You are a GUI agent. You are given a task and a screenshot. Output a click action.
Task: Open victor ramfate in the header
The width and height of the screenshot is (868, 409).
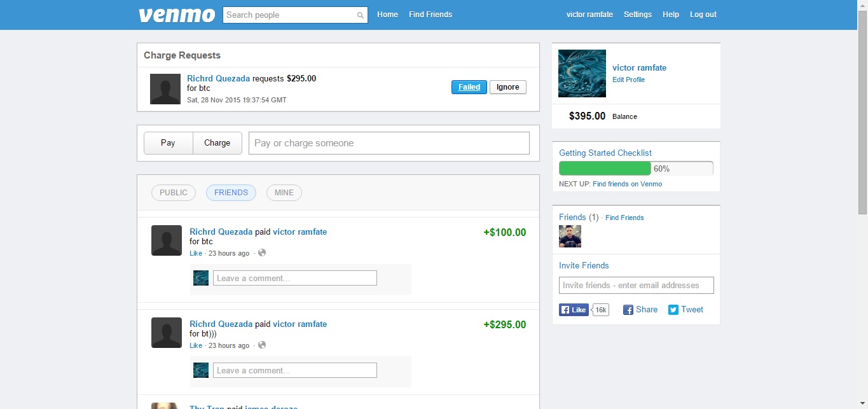[589, 15]
